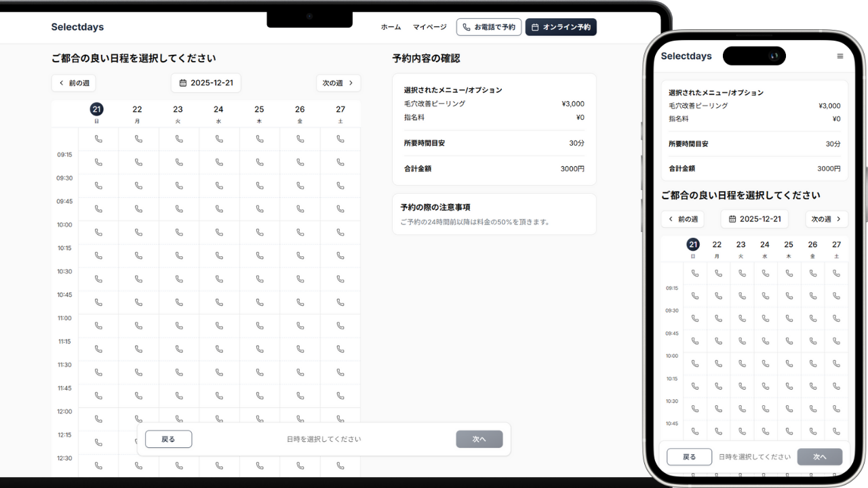The width and height of the screenshot is (868, 488).
Task: Click the 予約の際の注意事項 notice title
Action: pos(435,207)
